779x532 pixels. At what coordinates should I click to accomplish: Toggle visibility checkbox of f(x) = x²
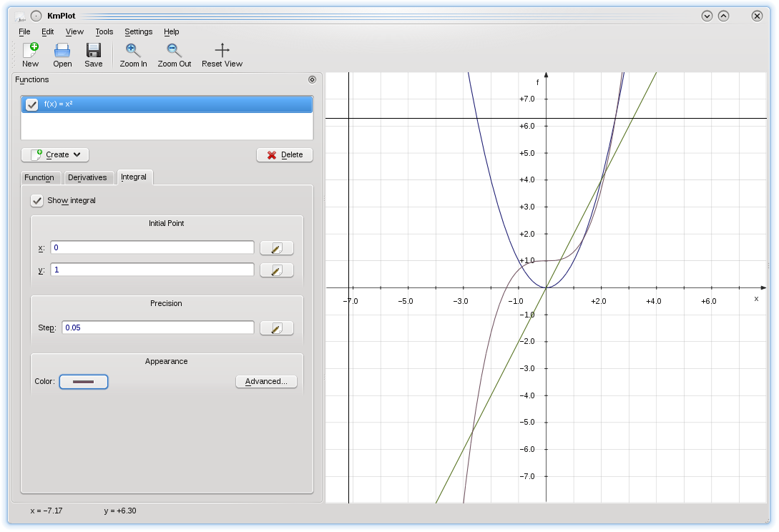click(x=31, y=105)
